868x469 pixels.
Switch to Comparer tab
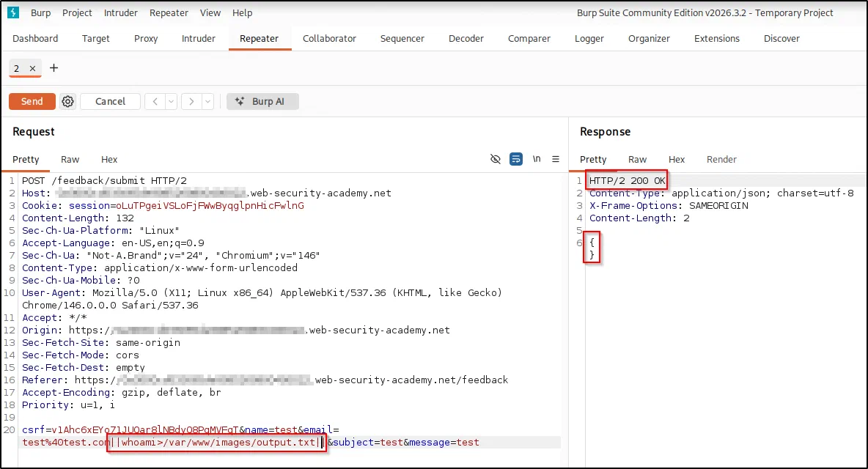529,38
